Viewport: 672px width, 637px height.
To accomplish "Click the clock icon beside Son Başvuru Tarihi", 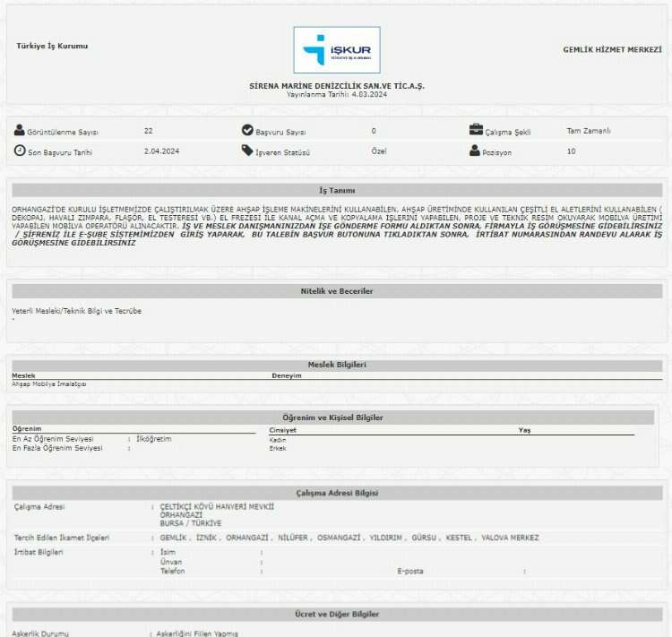I will pos(20,151).
